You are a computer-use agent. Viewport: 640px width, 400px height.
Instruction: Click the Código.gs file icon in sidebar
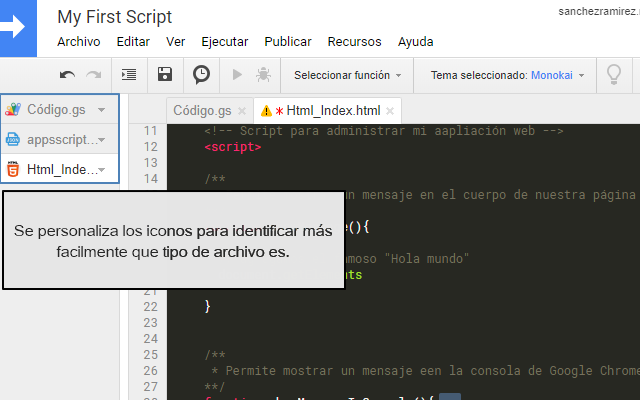pyautogui.click(x=13, y=109)
